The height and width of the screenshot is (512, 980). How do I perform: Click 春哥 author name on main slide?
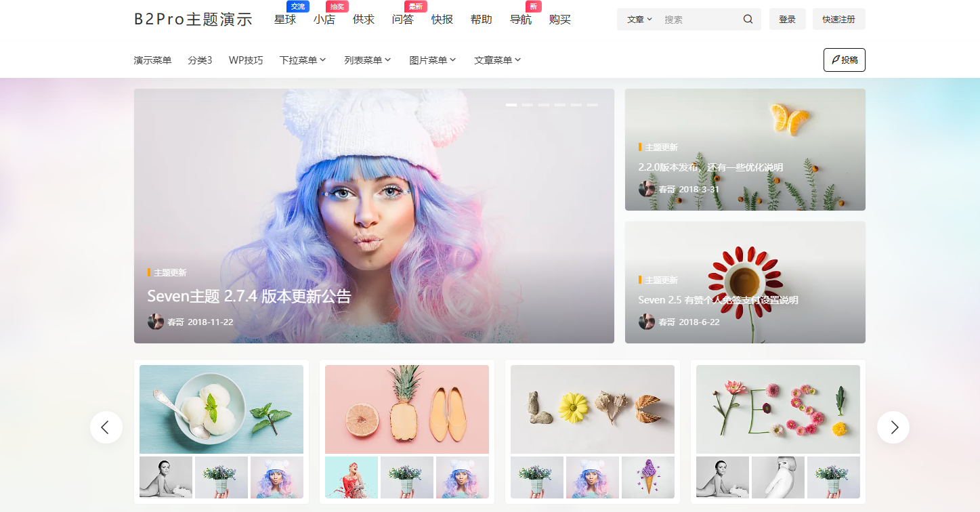point(175,322)
